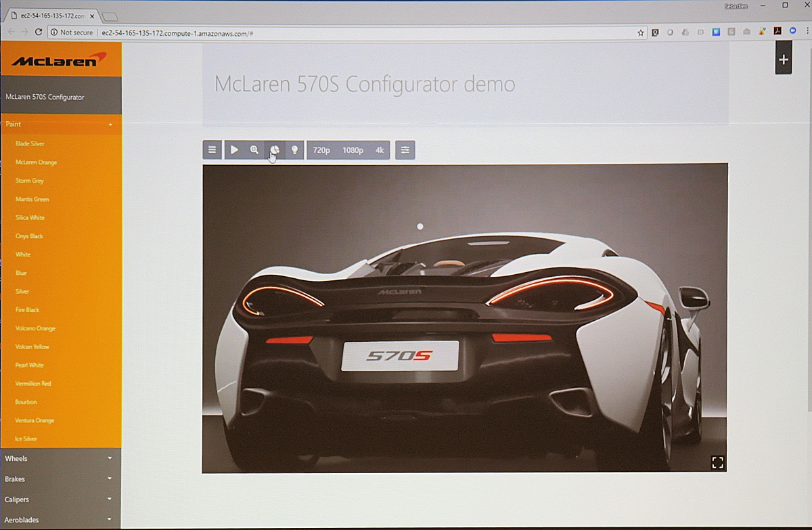Click the Sebastien profile button
812x530 pixels.
737,5
